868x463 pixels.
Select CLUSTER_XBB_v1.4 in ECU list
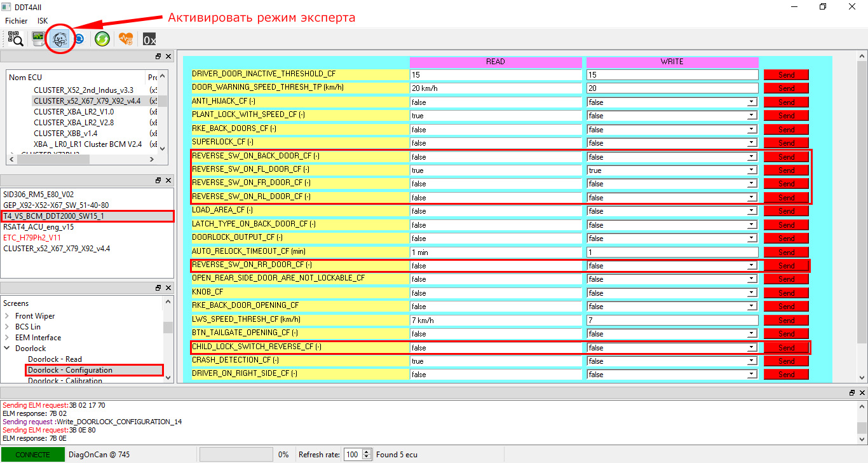65,133
